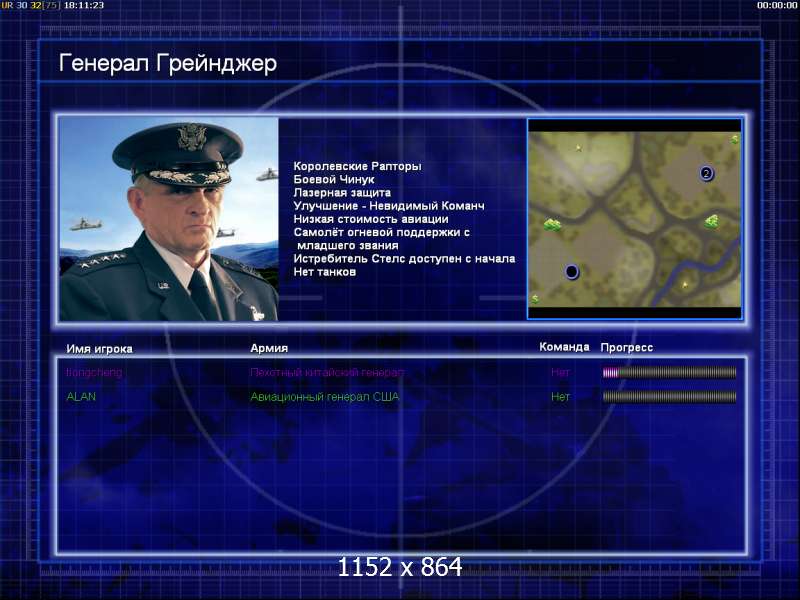Click the "Нет" team value in ALAN row

[560, 396]
